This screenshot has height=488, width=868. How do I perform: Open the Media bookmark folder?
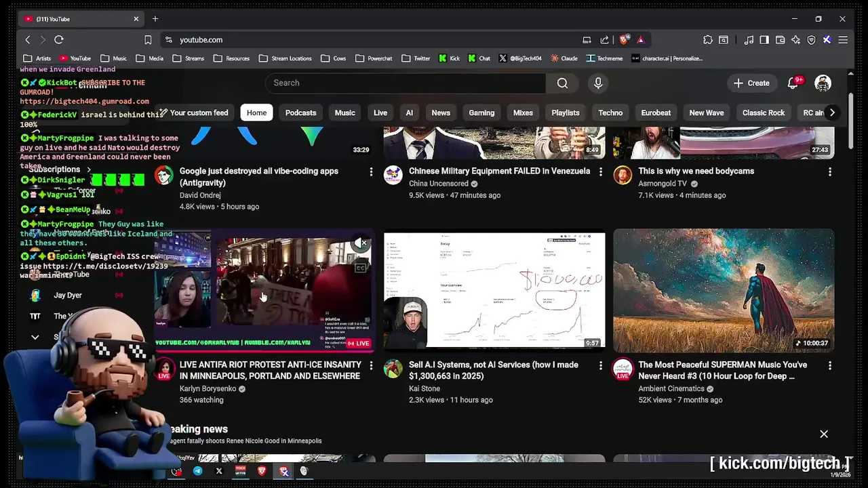[x=150, y=58]
